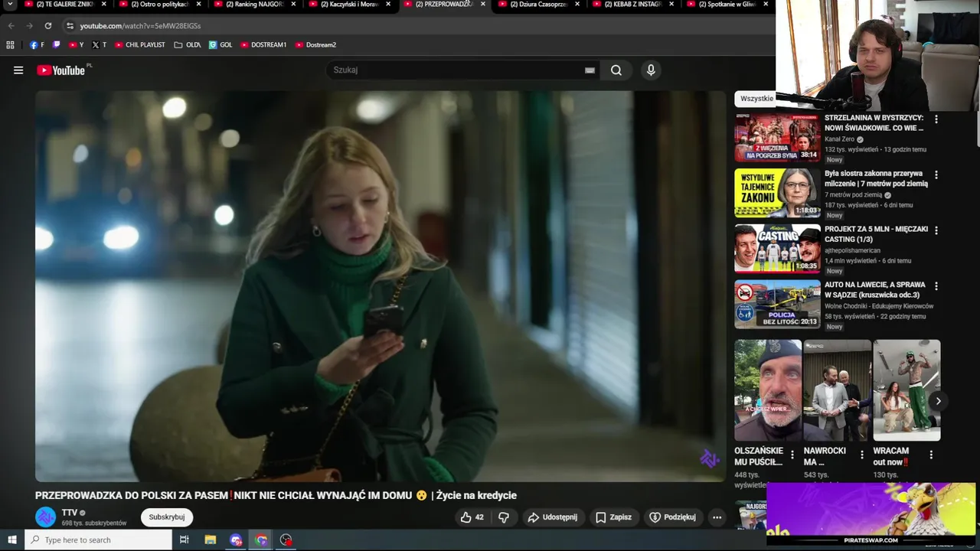The height and width of the screenshot is (551, 980).
Task: Open options for Była siostra zakonna video
Action: [936, 175]
